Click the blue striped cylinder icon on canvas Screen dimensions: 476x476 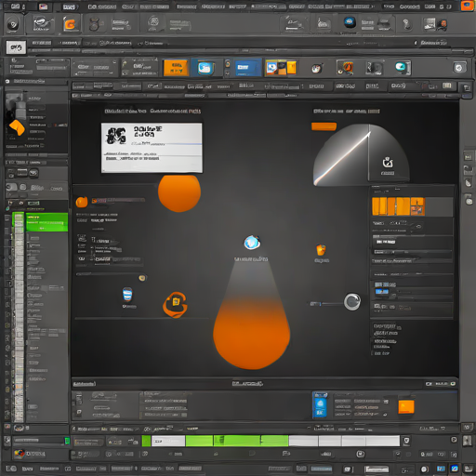[127, 295]
